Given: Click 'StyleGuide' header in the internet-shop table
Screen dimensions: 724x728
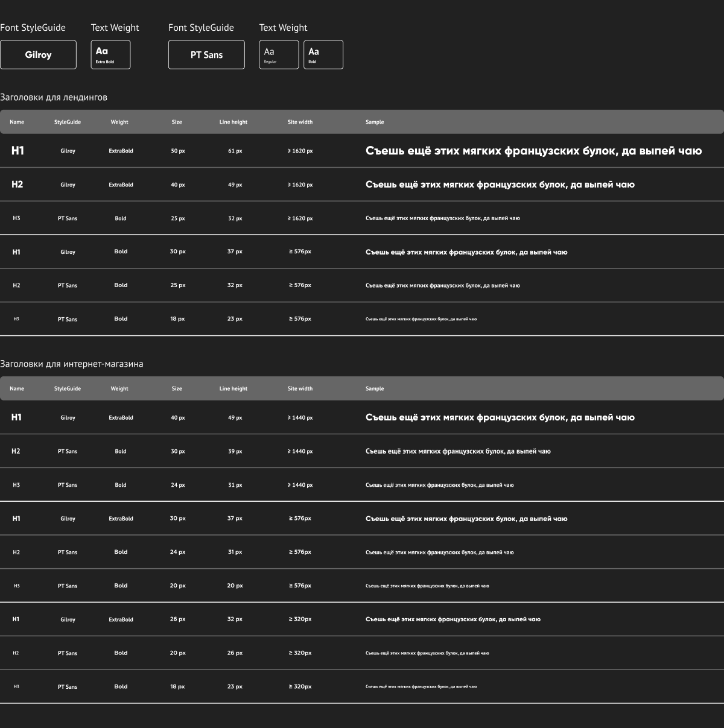Looking at the screenshot, I should pyautogui.click(x=68, y=388).
